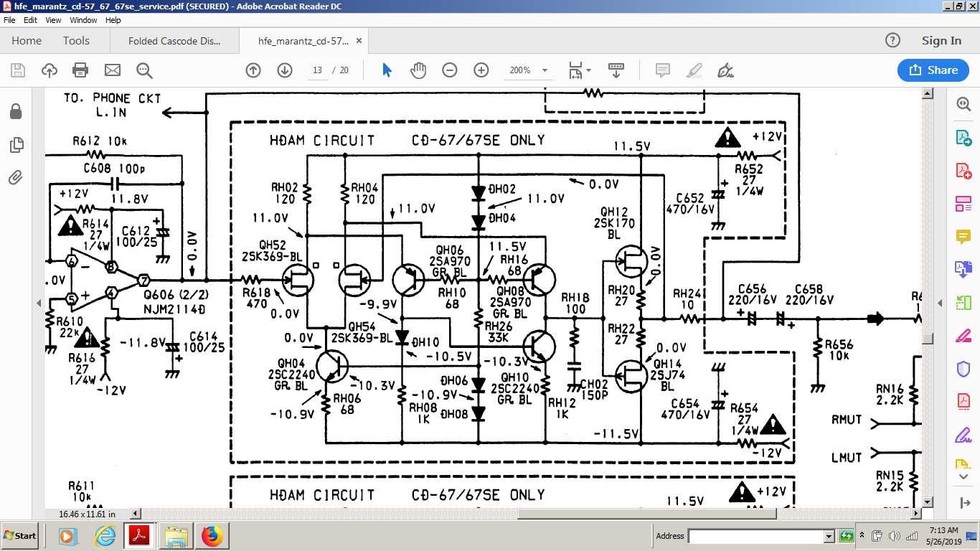This screenshot has height=551, width=980.
Task: Open the Edit menu
Action: [30, 20]
